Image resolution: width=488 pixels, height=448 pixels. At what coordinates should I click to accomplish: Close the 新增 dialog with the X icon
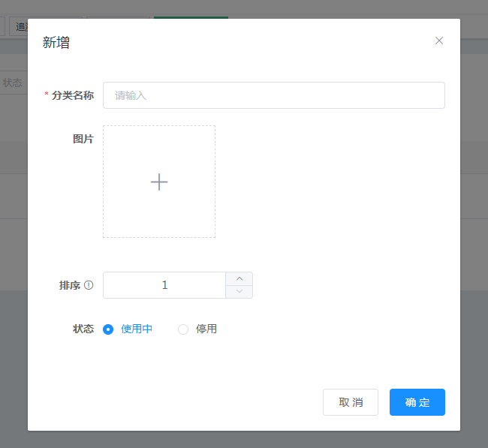[x=439, y=41]
